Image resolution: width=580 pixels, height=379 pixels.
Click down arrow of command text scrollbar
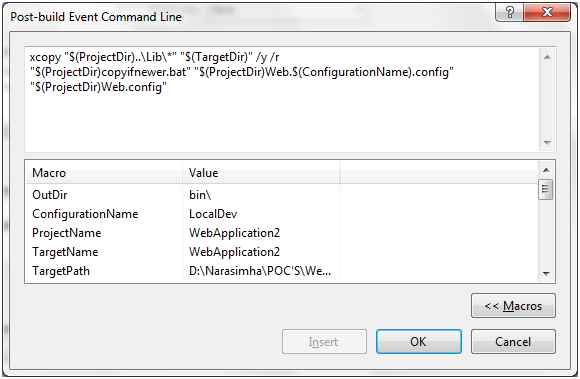(547, 143)
